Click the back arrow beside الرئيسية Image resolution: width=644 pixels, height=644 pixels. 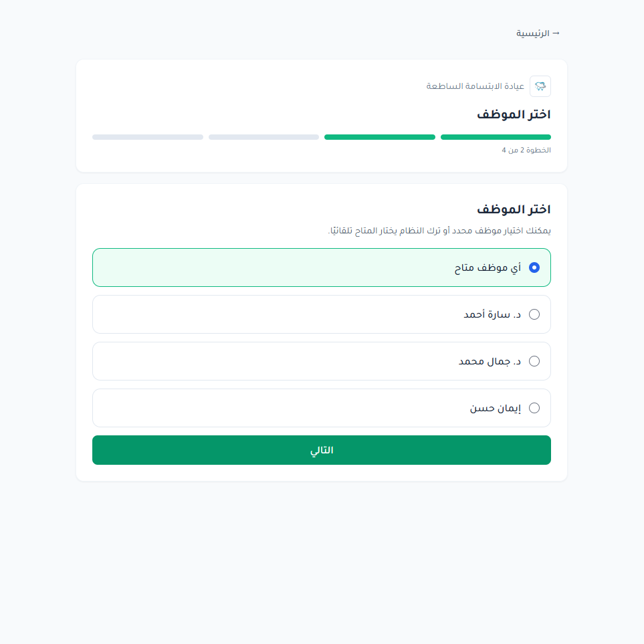pos(556,33)
